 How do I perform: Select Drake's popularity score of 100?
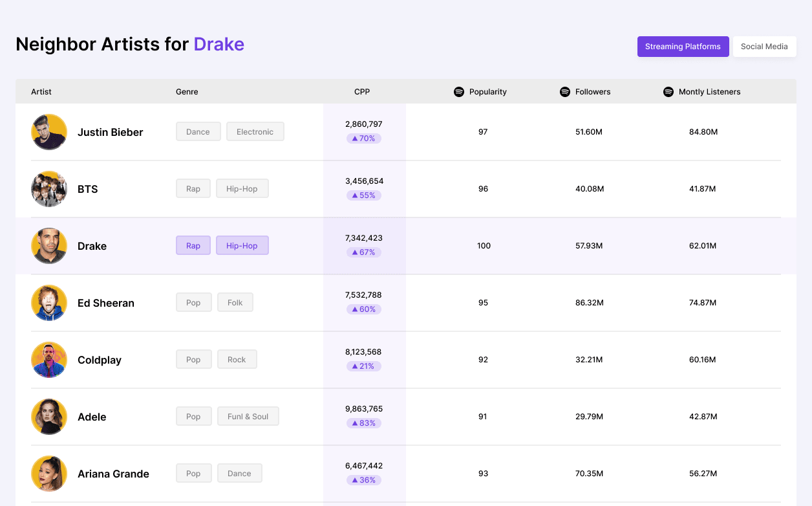(x=484, y=246)
